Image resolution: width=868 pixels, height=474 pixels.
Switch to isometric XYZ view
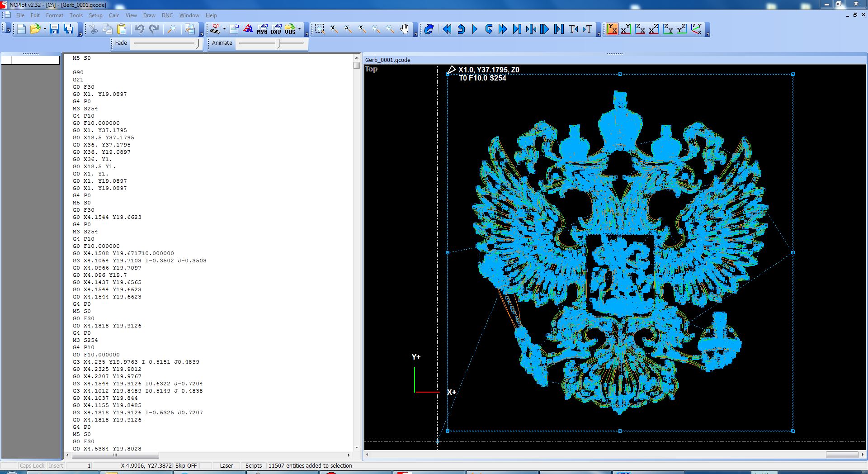pyautogui.click(x=696, y=29)
